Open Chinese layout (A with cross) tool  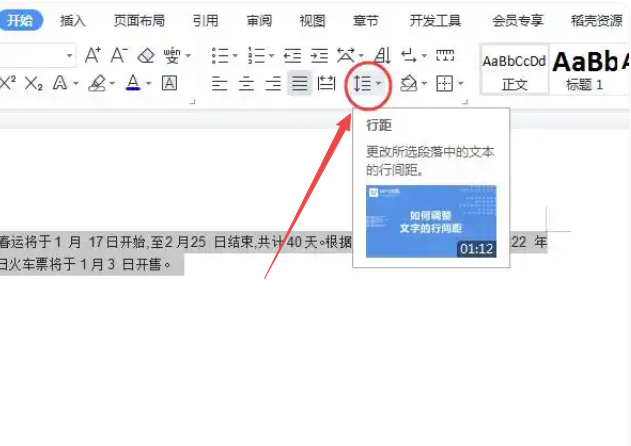(346, 56)
